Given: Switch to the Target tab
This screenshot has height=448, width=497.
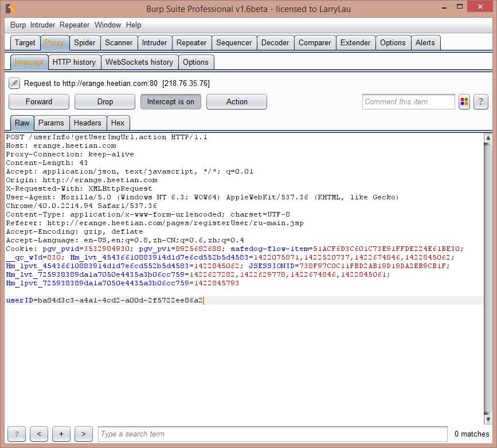Looking at the screenshot, I should [x=25, y=43].
